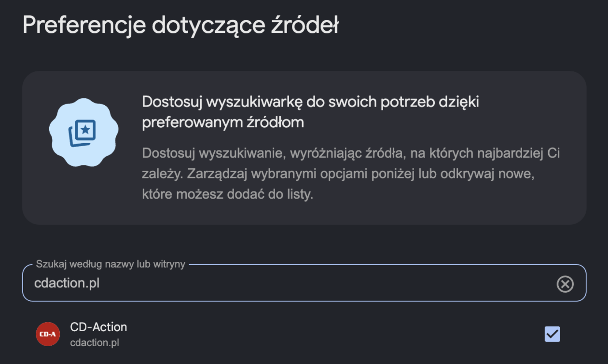Click the word "Preferencje" in the title
Screen dimensions: 608x364
point(84,25)
